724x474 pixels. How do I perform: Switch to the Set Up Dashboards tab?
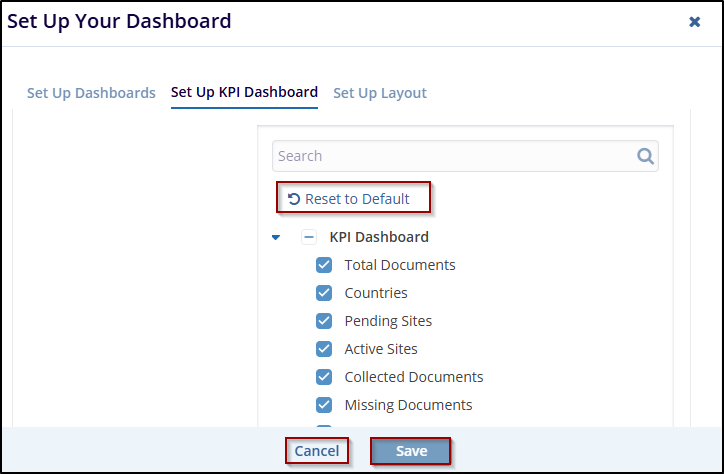pos(91,93)
